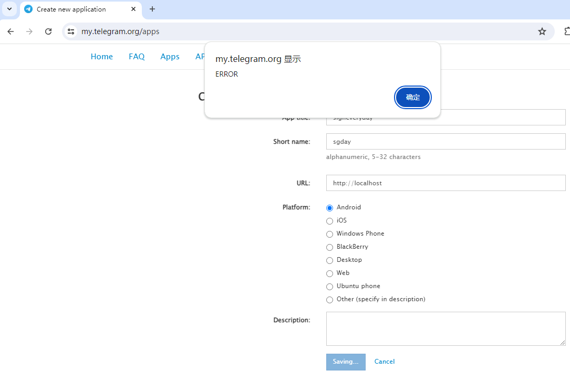Choose the BlackBerry platform option
The height and width of the screenshot is (392, 570).
(x=330, y=247)
